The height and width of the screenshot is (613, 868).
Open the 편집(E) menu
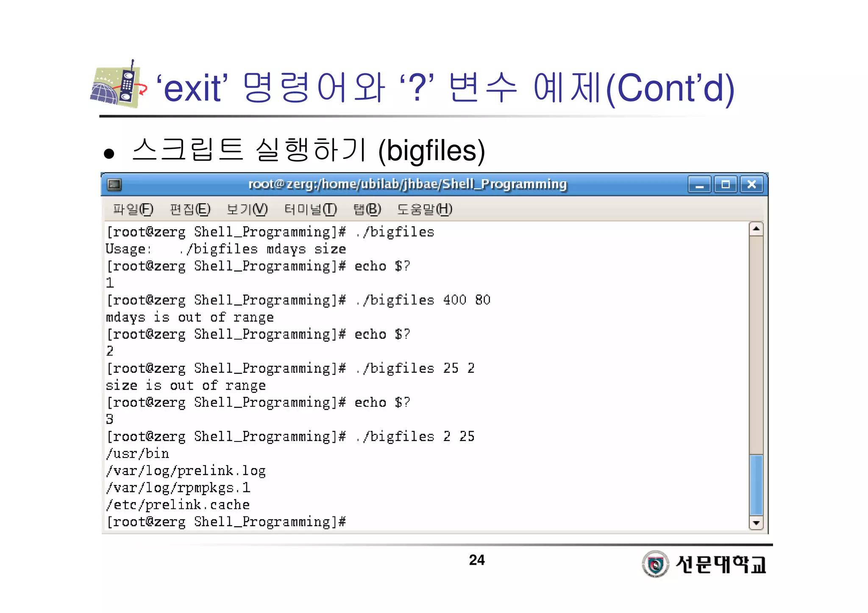coord(190,209)
